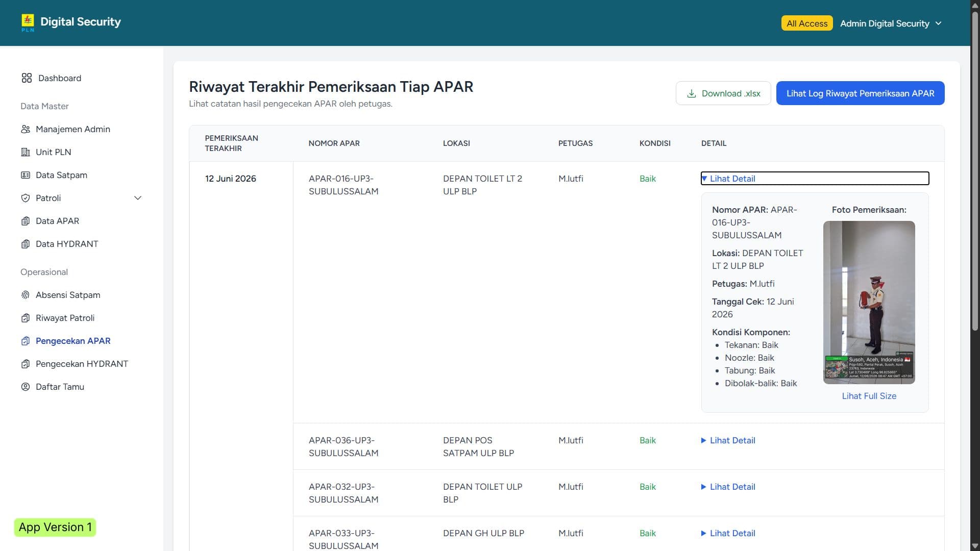Click Baik status in APAR-036 row
The image size is (980, 551).
[647, 440]
